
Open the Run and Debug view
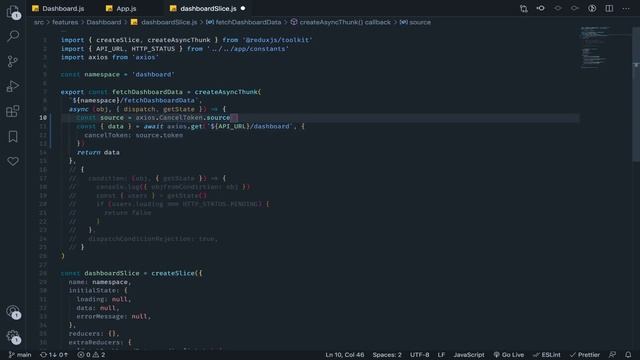coord(13,86)
